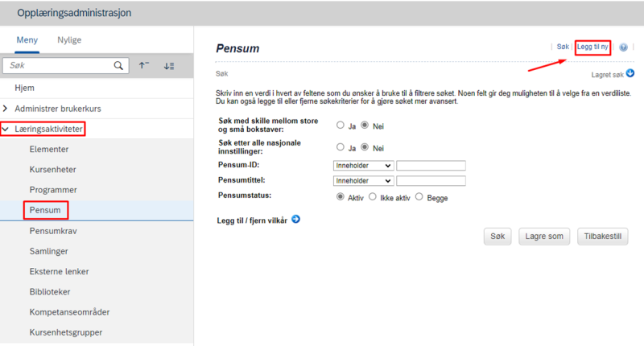644x346 pixels.
Task: Click the collapse-all arrow icon
Action: (x=144, y=65)
